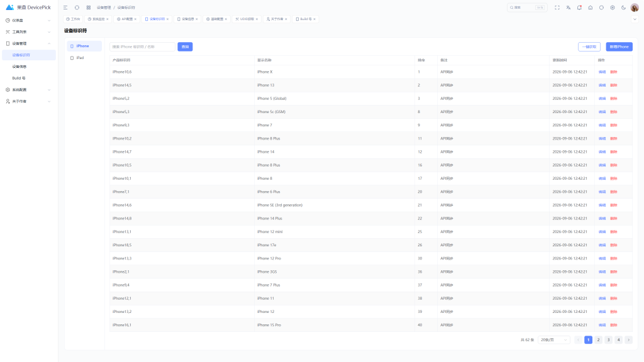Click the reload icon next to the settings gear
Screen dimensions: 644x362
(x=601, y=8)
